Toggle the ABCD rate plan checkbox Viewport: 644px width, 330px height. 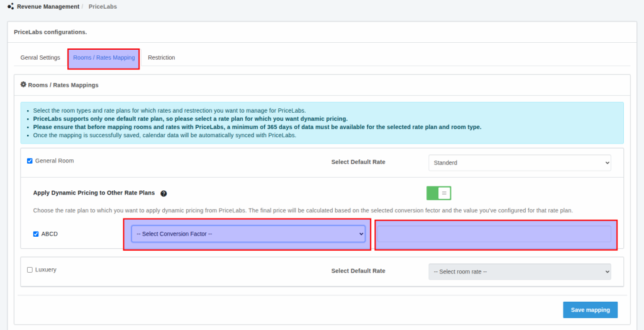(x=36, y=234)
